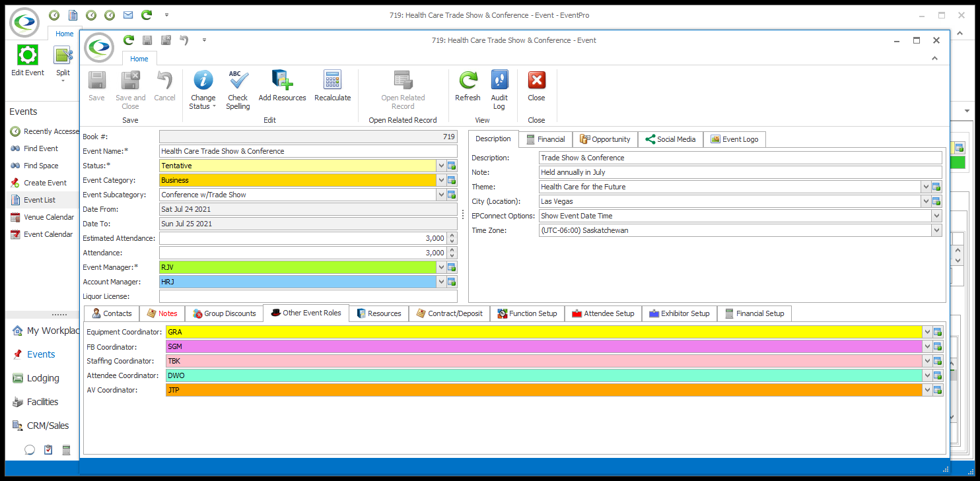Open Social Media tab
Viewport: 980px width, 481px height.
[x=670, y=139]
